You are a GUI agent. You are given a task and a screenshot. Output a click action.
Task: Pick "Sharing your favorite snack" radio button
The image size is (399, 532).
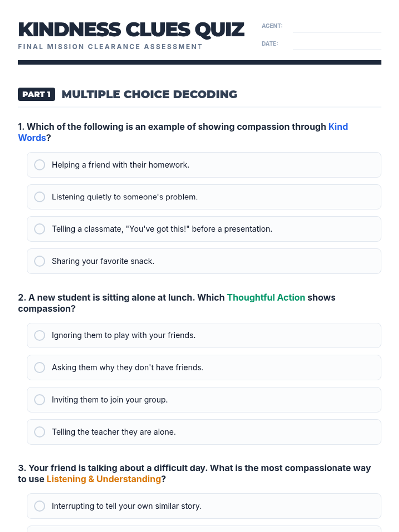pos(40,261)
